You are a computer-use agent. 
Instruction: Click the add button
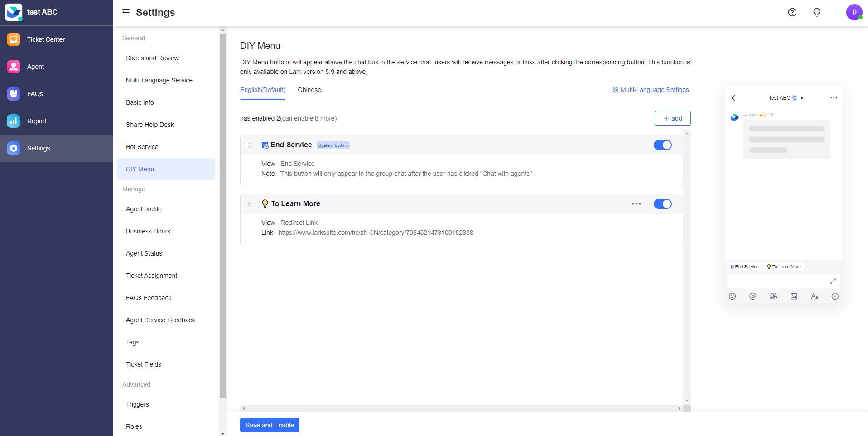click(x=673, y=118)
